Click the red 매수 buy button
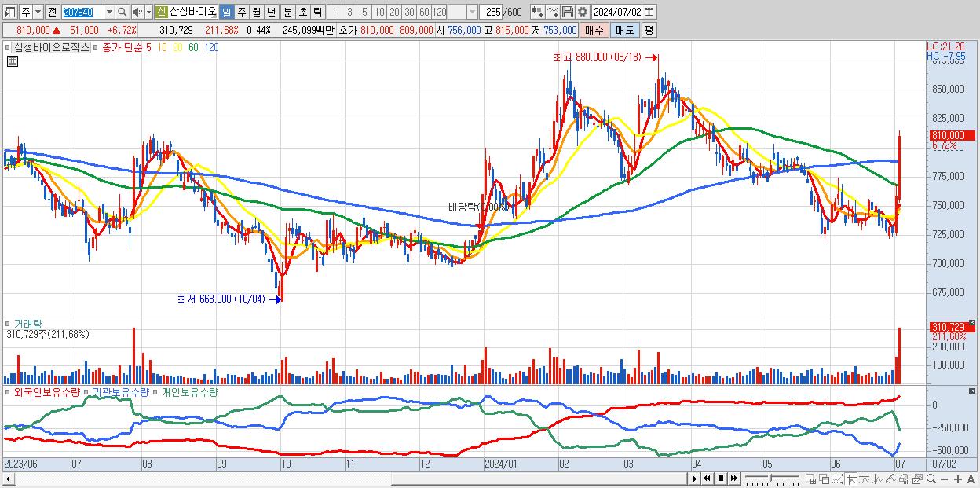Image resolution: width=980 pixels, height=488 pixels. pos(594,30)
